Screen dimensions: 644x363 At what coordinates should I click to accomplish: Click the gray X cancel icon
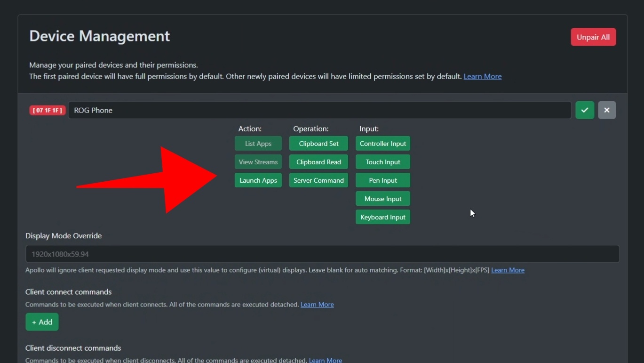click(607, 110)
